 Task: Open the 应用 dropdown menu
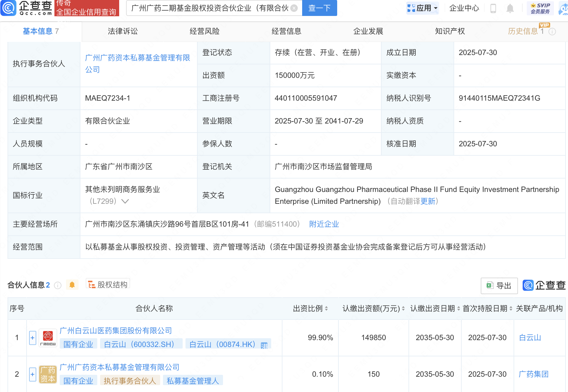coord(423,8)
